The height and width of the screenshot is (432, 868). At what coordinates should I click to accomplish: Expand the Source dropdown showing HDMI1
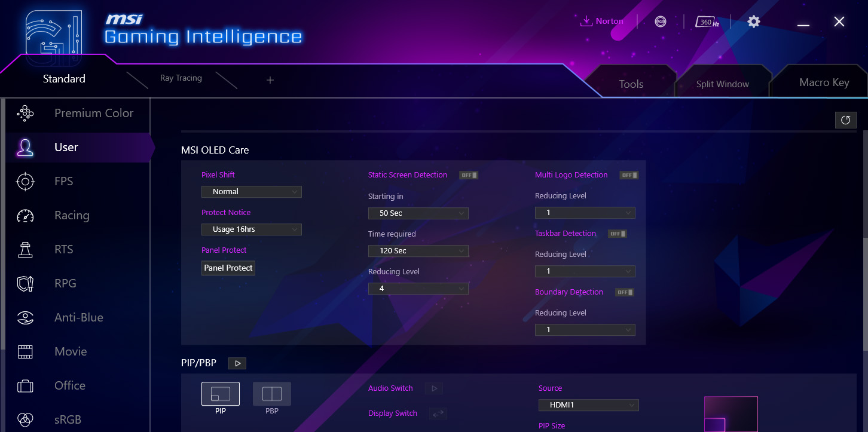click(x=589, y=405)
